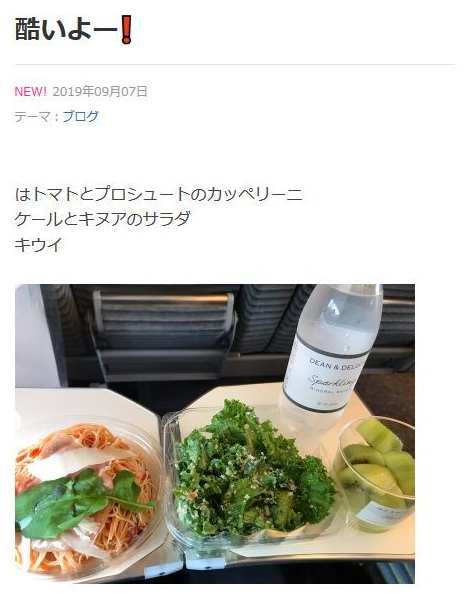The width and height of the screenshot is (471, 601).
Task: Click the post title 酷いよー
Action: [66, 30]
